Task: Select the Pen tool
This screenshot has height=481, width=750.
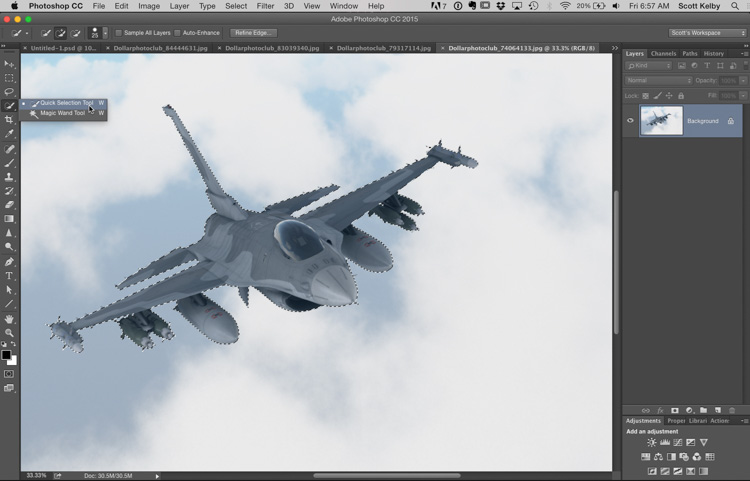Action: point(10,261)
